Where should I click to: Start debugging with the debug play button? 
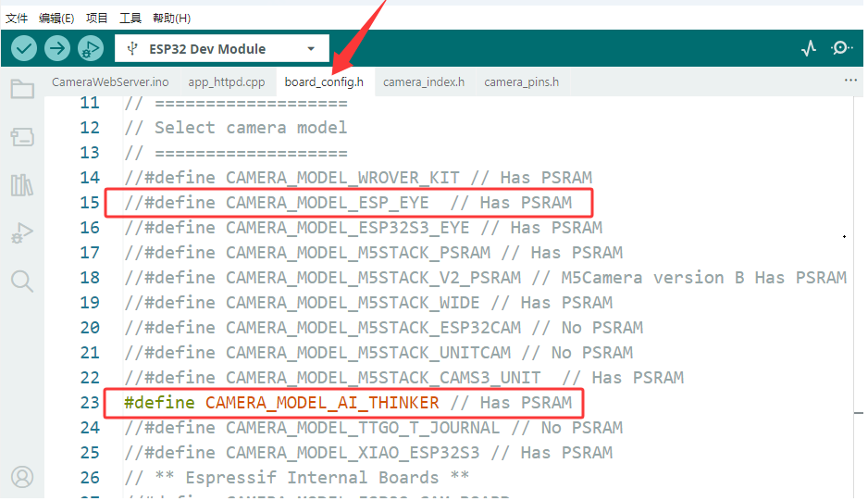(91, 49)
